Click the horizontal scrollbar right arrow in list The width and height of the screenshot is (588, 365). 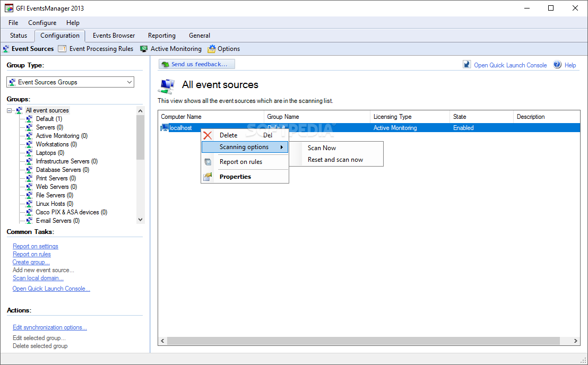point(575,341)
